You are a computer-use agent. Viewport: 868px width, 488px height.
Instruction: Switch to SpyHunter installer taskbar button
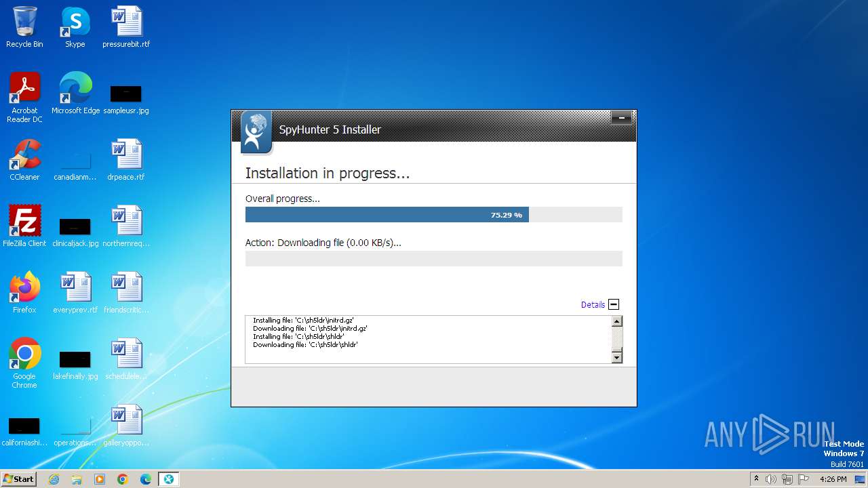169,479
